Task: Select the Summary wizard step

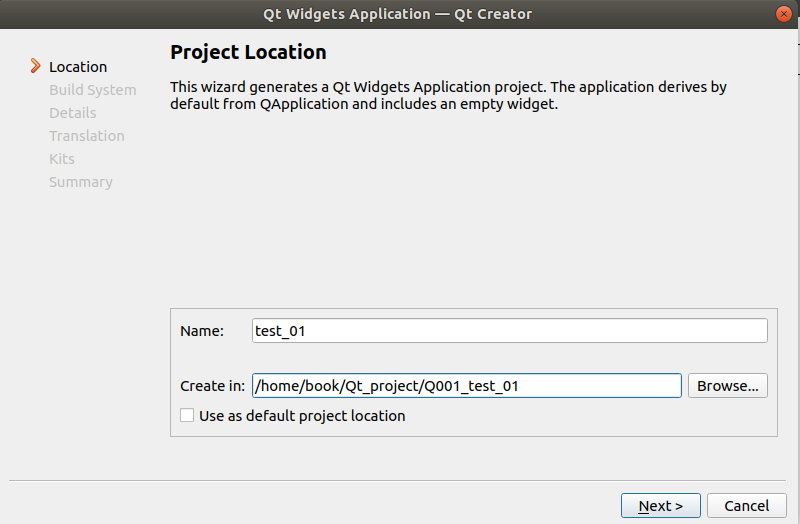Action: (x=81, y=182)
